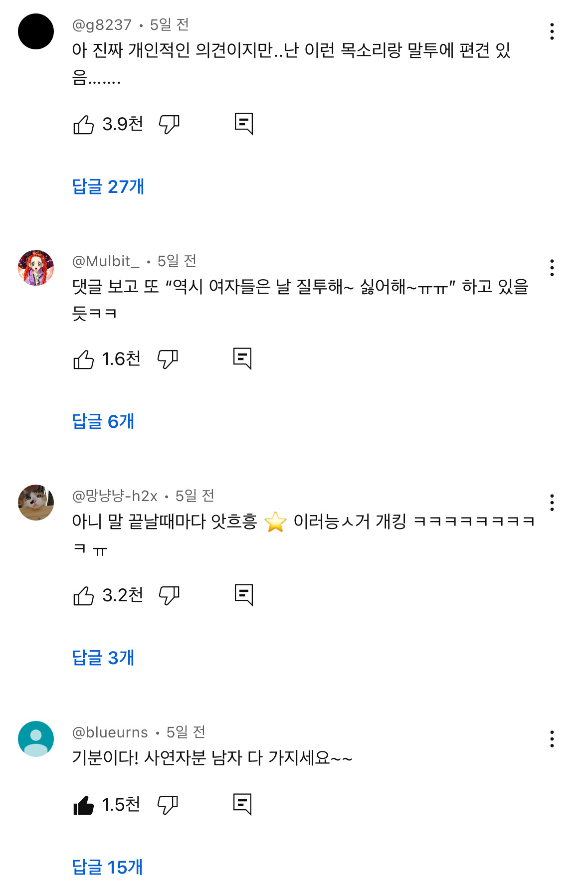Viewport: 588px width, 890px height.
Task: Reply to @g8237's comment
Action: (x=244, y=124)
